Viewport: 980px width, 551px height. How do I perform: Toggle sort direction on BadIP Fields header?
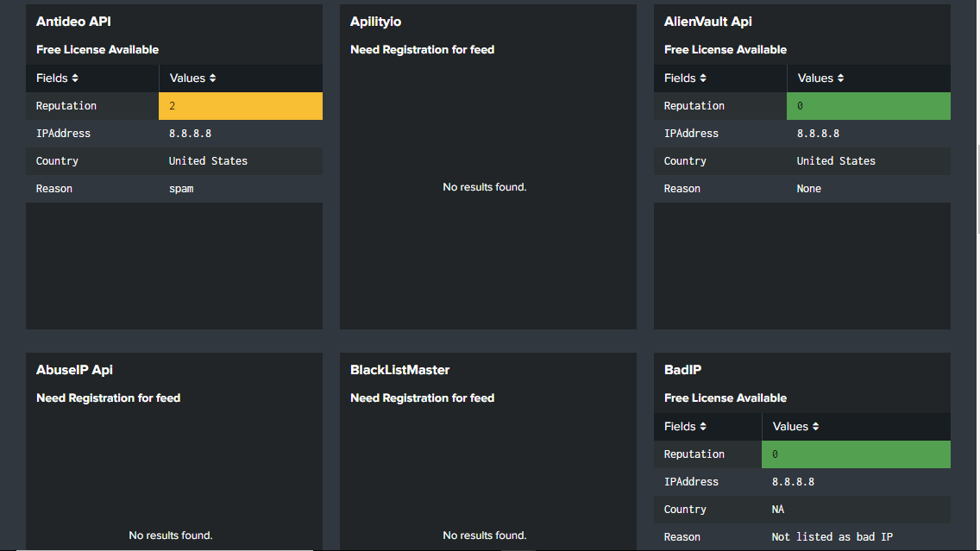coord(686,426)
